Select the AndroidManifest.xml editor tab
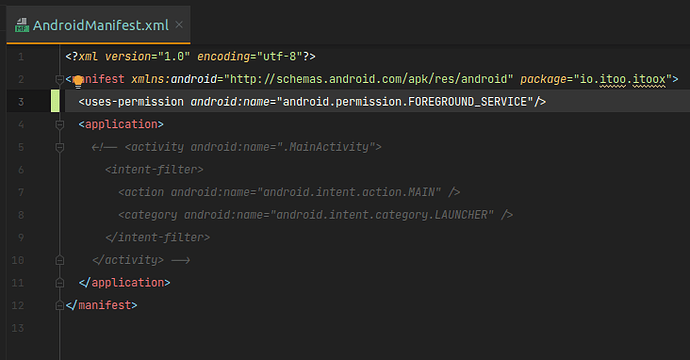Image resolution: width=690 pixels, height=360 pixels. 99,25
